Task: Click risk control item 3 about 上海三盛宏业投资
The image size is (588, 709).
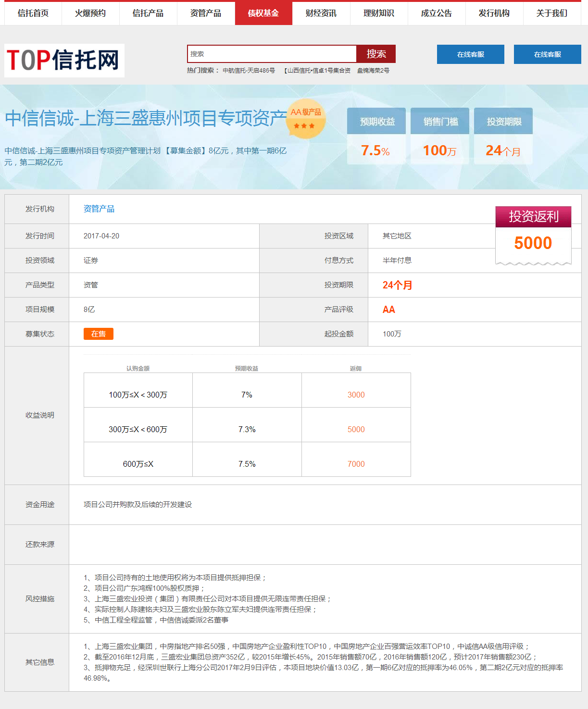Action: [x=208, y=599]
